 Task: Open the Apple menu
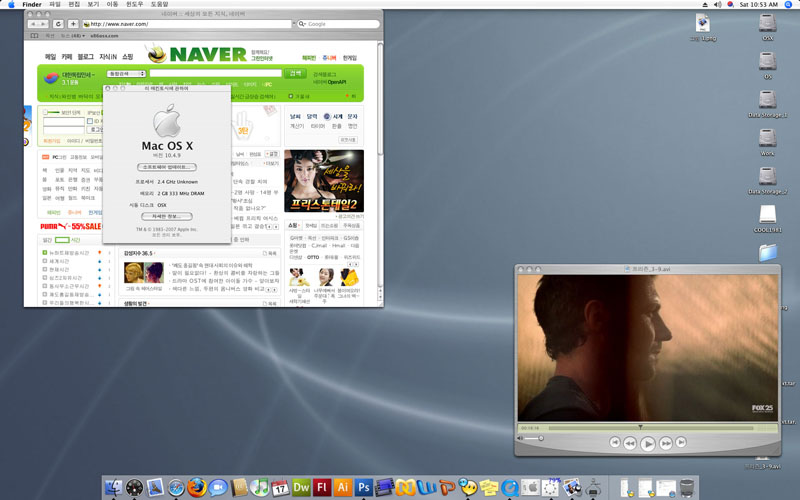click(x=11, y=4)
